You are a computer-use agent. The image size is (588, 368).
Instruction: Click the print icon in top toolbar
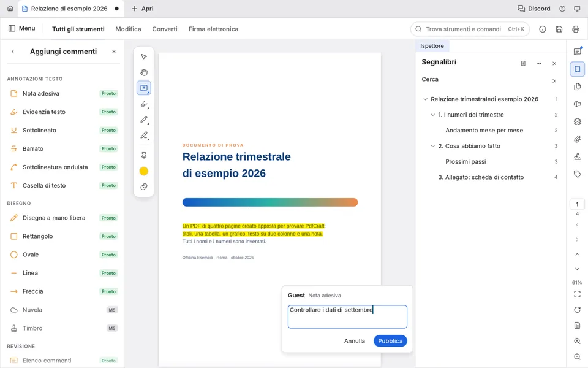point(576,29)
